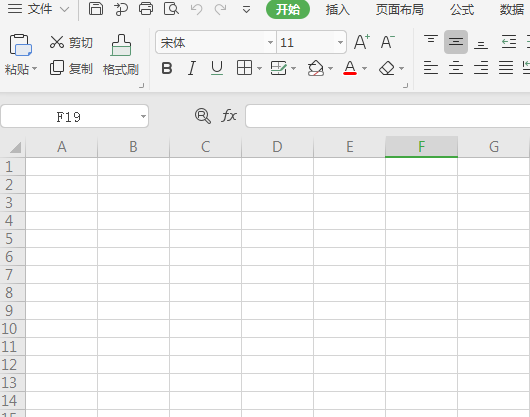This screenshot has height=417, width=530.
Task: Open the 页面布局 (Page Layout) tab
Action: click(400, 10)
